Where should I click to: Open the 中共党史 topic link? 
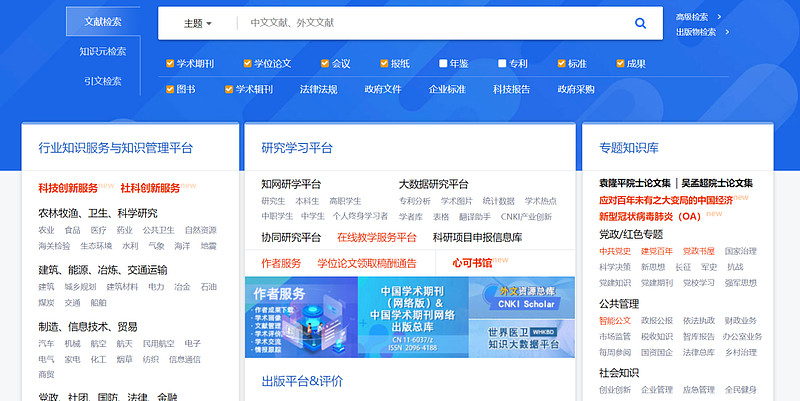(615, 251)
